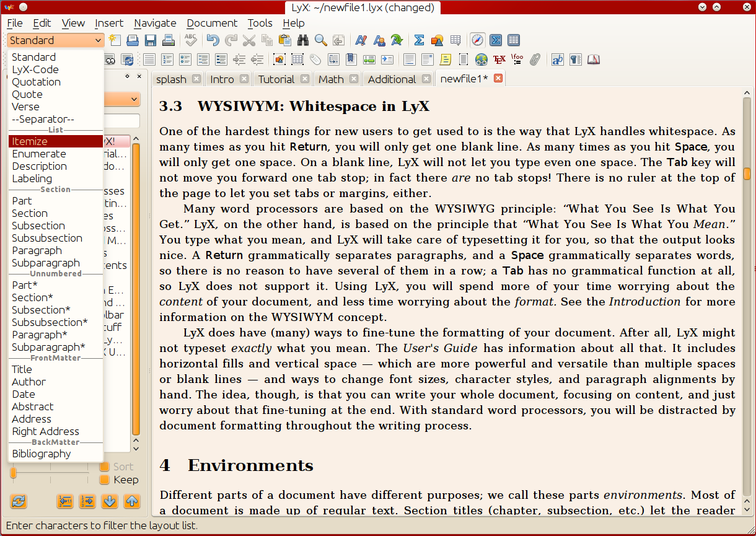
Task: Insert a label tag icon
Action: coord(315,59)
